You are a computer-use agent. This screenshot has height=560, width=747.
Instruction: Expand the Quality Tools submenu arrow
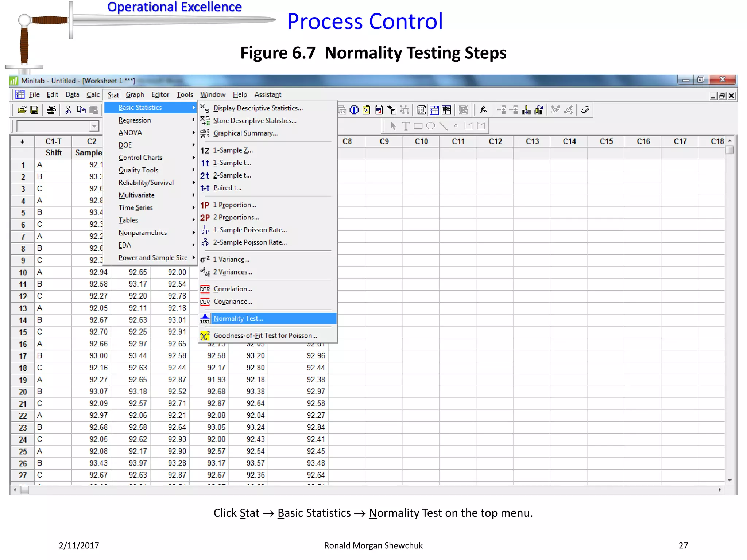(193, 170)
